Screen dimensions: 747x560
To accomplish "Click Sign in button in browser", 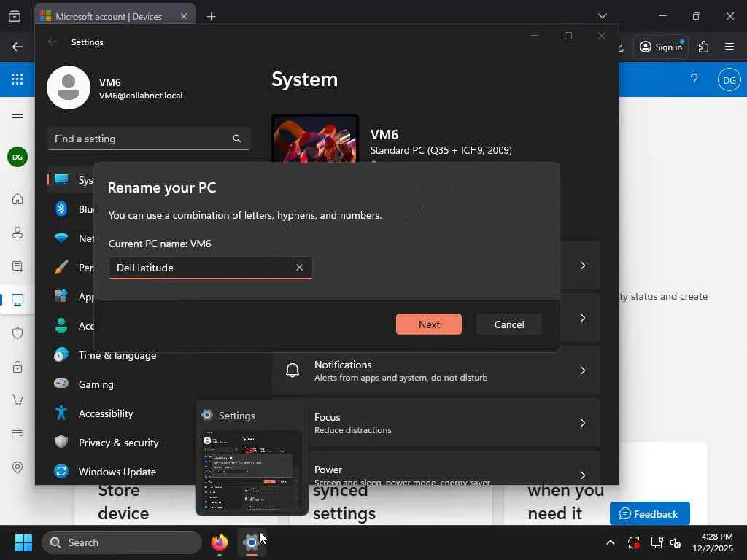I will [x=661, y=47].
